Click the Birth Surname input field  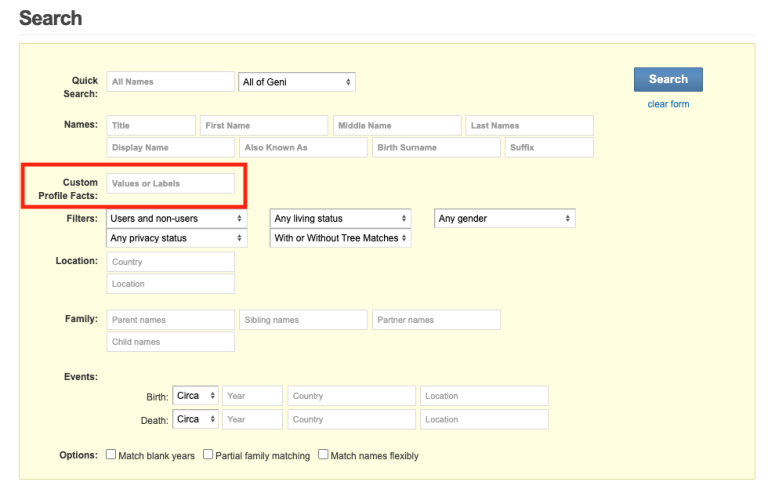coord(436,148)
